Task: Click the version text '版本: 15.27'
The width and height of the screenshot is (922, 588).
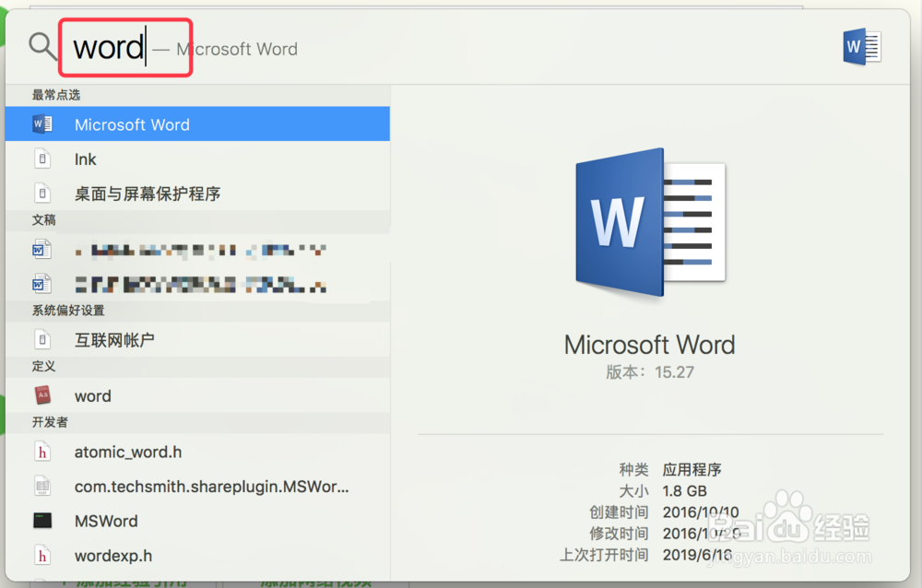Action: [650, 372]
